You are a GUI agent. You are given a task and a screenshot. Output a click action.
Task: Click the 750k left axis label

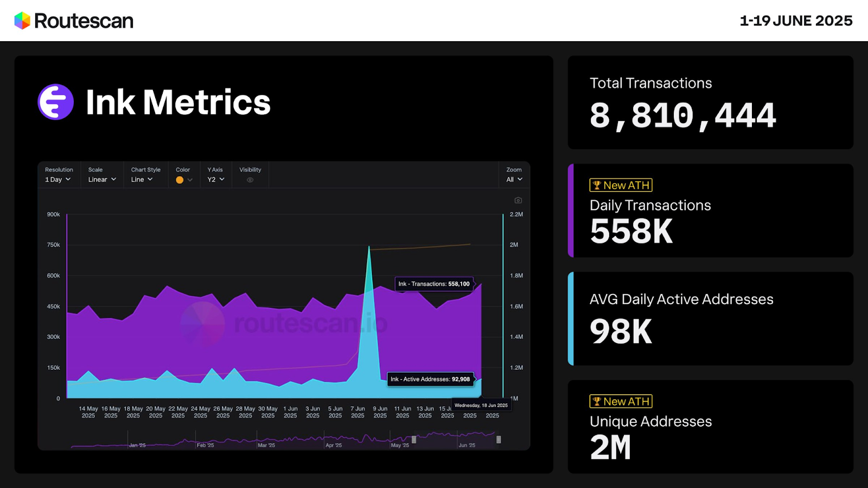click(x=53, y=245)
